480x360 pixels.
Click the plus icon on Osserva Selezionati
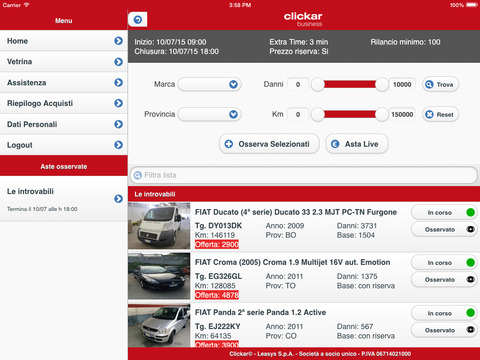pos(229,144)
